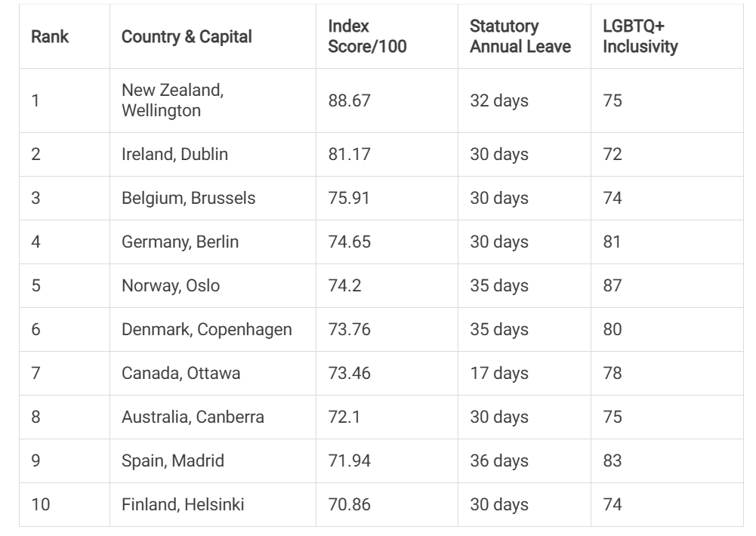Click the 88.67 index score cell

350,100
